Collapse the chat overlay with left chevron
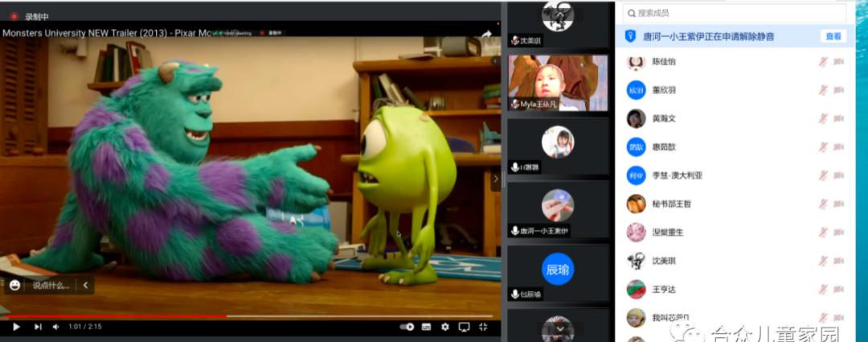Viewport: 868px width, 342px height. pyautogui.click(x=86, y=286)
